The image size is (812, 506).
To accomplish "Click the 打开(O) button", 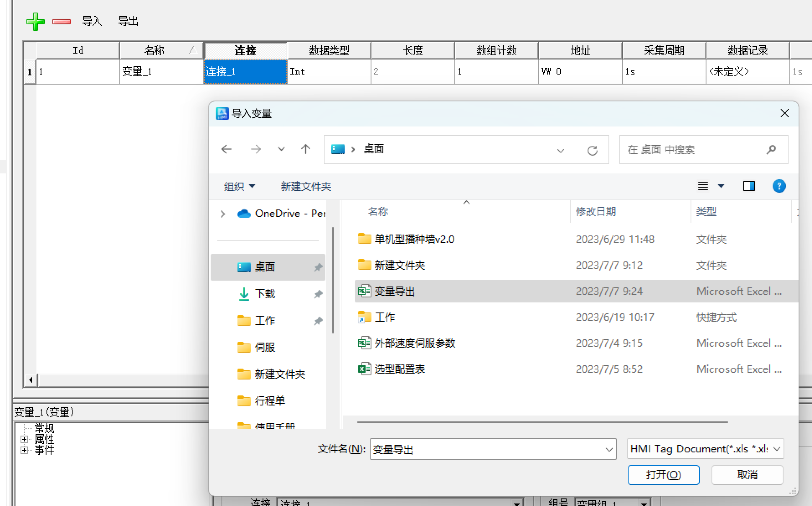I will (663, 475).
